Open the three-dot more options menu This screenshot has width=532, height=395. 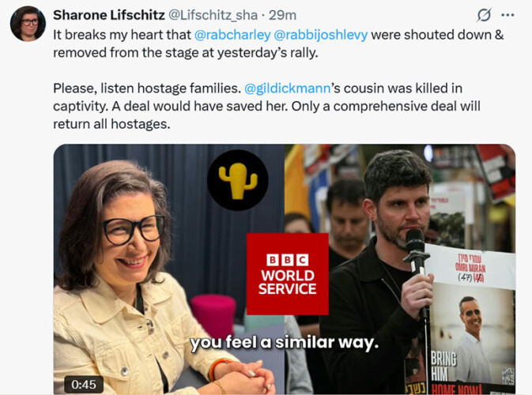pyautogui.click(x=507, y=15)
